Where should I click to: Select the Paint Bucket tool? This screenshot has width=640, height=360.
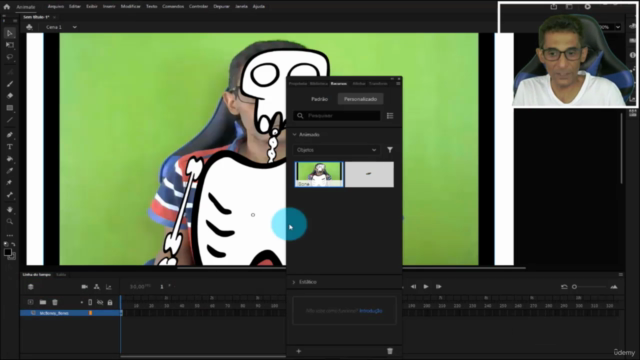[x=10, y=159]
